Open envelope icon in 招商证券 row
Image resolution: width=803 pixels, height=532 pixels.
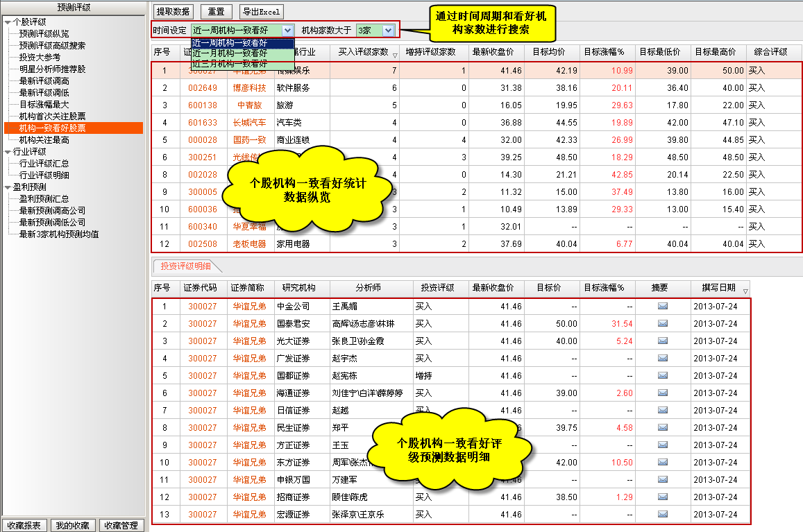662,497
